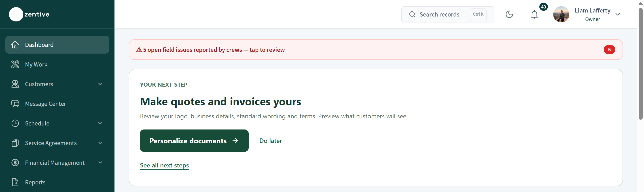Click the Service Agreements clipboard icon

click(x=15, y=143)
